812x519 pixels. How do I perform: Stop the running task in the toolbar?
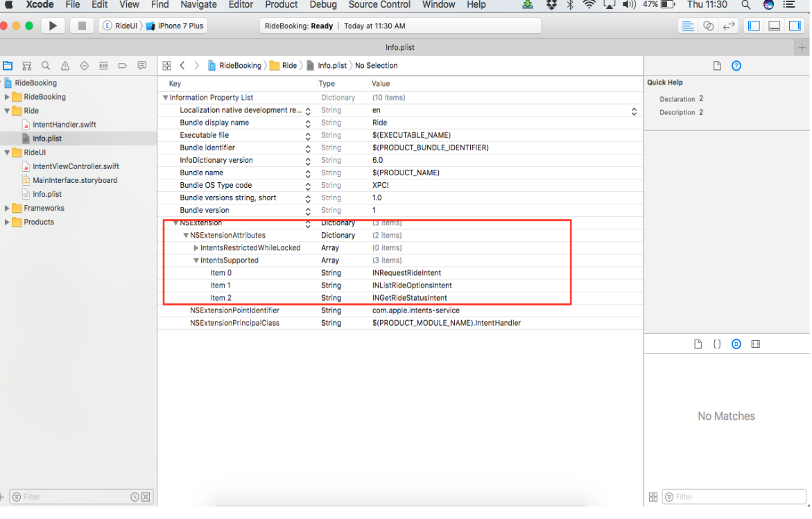[x=81, y=26]
